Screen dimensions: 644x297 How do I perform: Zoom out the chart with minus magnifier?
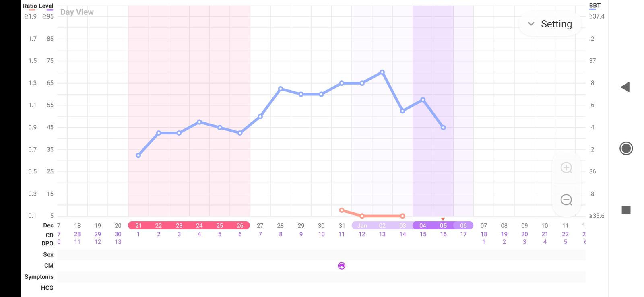[566, 200]
